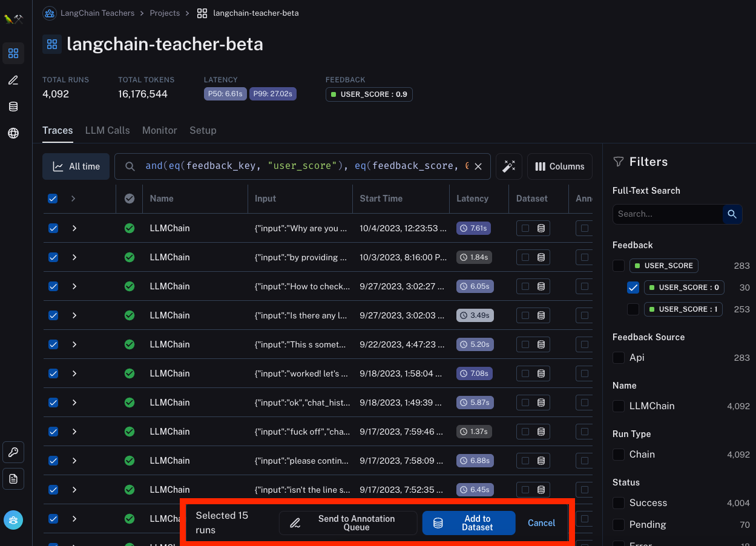Uncheck row checkbox for "Why are you" run
This screenshot has width=756, height=546.
coord(53,228)
